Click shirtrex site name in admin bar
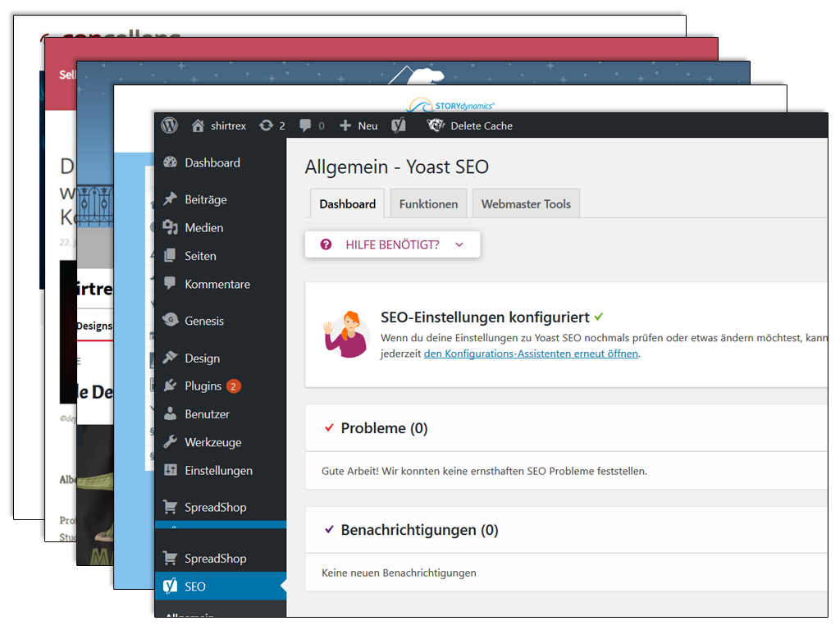The height and width of the screenshot is (630, 840). coord(228,126)
